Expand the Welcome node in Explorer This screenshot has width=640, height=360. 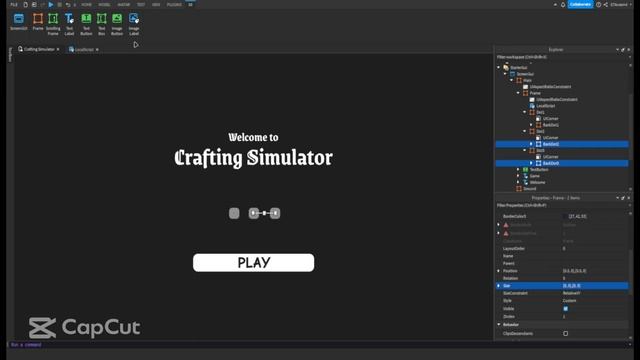(x=518, y=182)
